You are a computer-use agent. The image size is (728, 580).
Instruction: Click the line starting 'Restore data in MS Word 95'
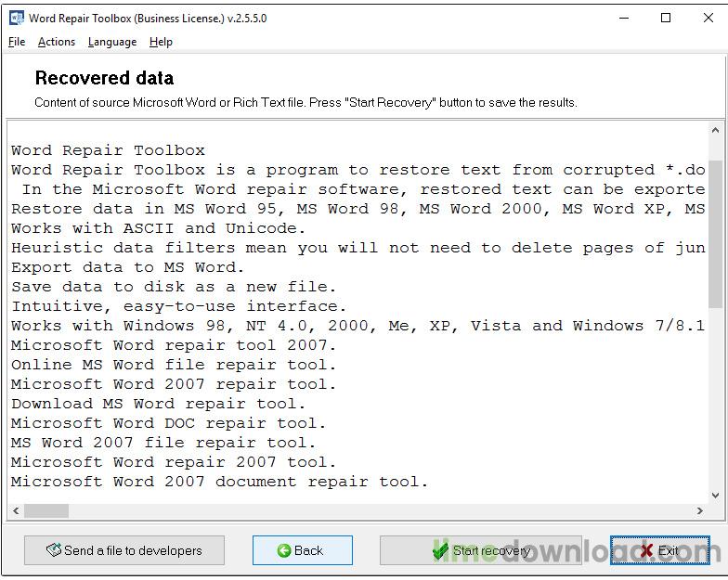(358, 209)
